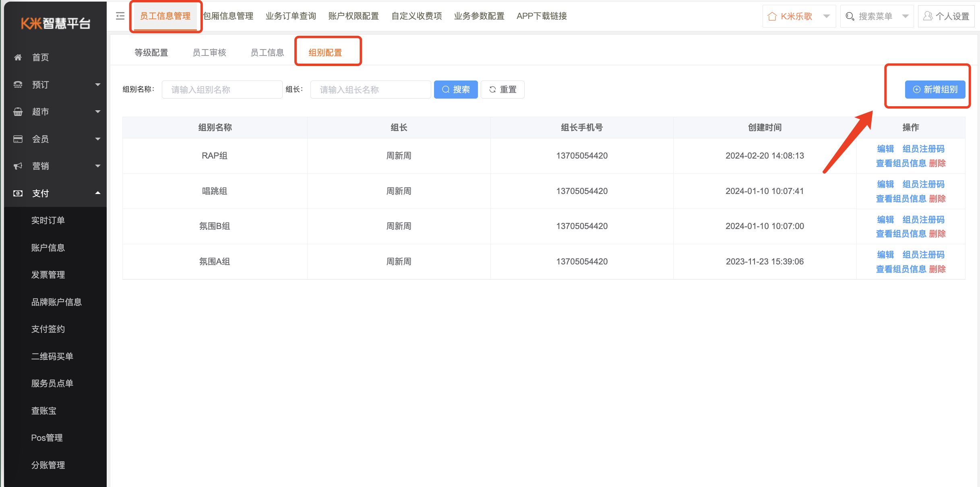This screenshot has height=487, width=980.
Task: View 查看组员信息 for RAP组
Action: [901, 163]
